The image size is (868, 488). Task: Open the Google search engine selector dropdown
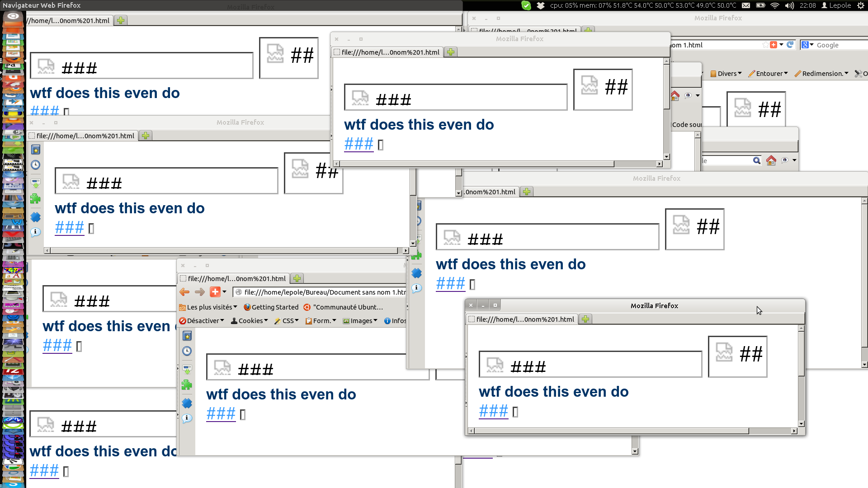[807, 45]
